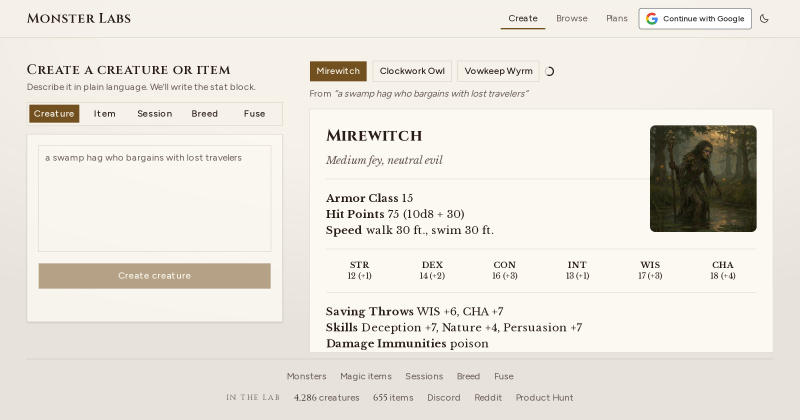Select the Fuse tab

coord(255,114)
